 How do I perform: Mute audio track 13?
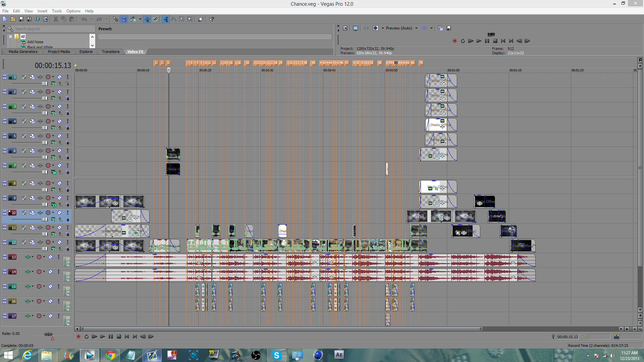50,257
